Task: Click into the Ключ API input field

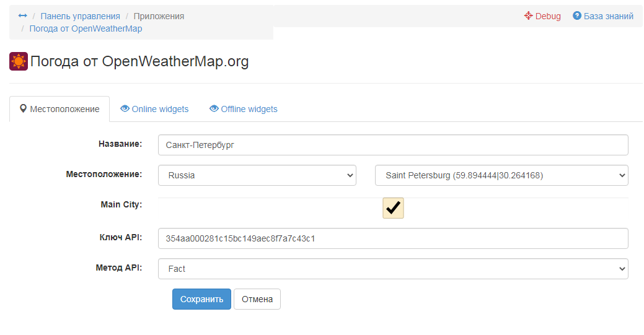Action: [393, 238]
